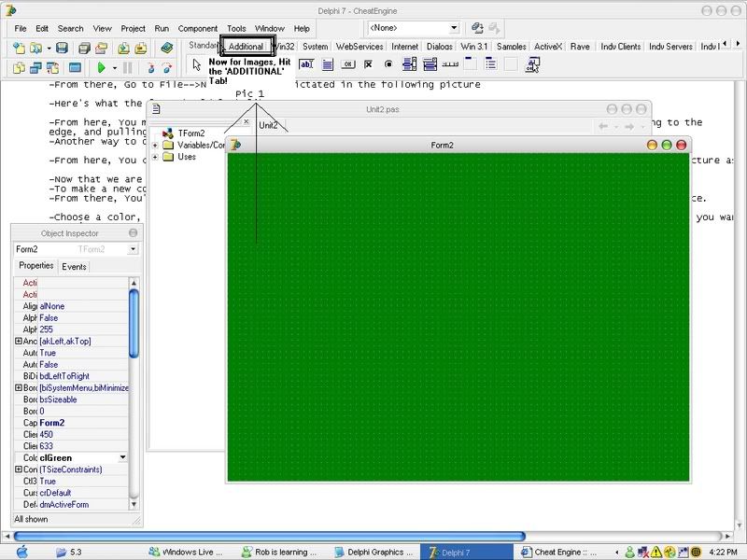Open the Form2 object selector dropdown
This screenshot has width=747, height=560.
point(133,249)
